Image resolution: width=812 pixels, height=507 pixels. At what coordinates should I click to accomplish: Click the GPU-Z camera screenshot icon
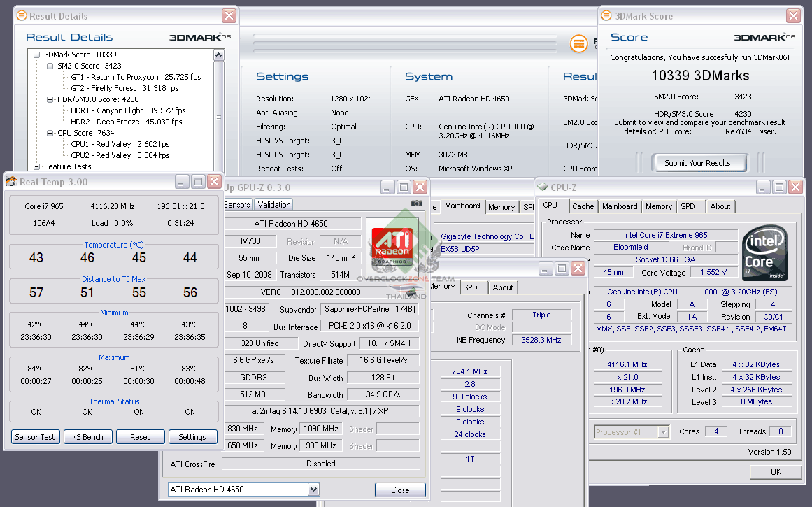click(x=417, y=203)
